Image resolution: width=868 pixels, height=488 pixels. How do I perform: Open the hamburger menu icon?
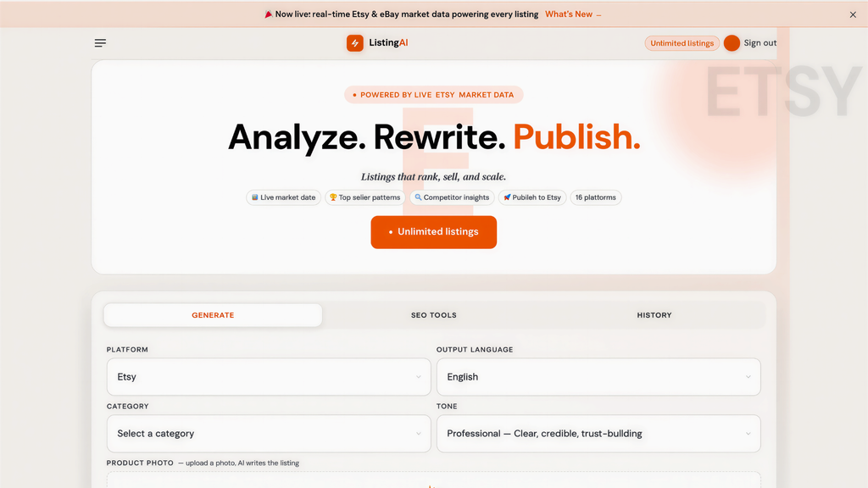click(100, 42)
